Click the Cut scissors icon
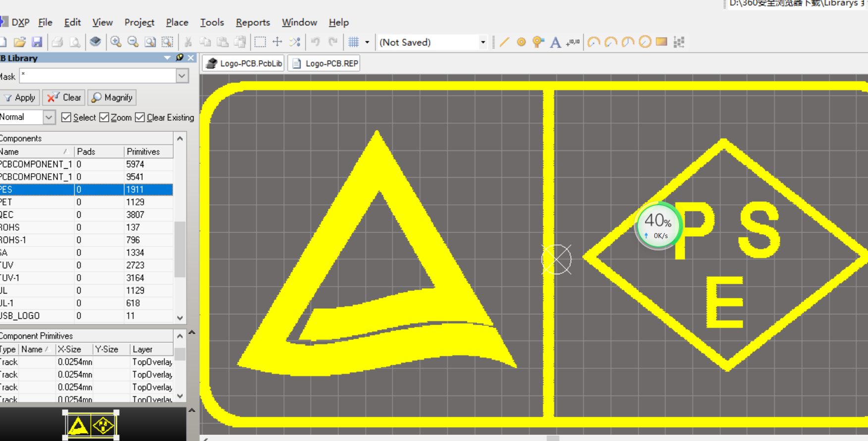The width and height of the screenshot is (868, 441). tap(188, 42)
